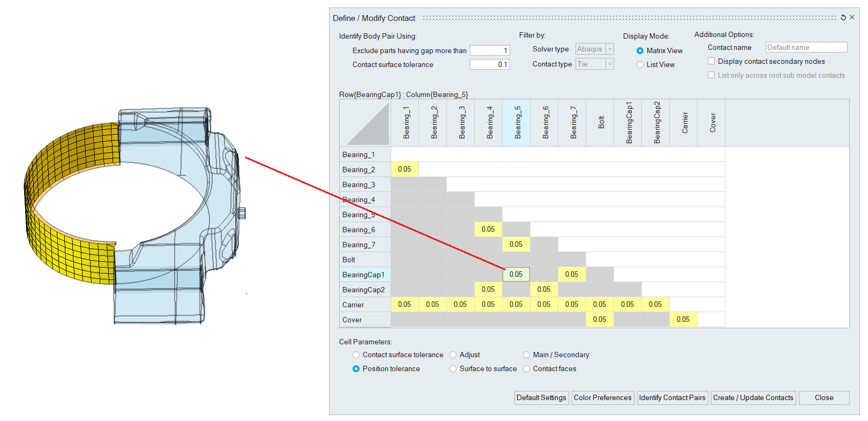868x421 pixels.
Task: Select Cover row, Bolt column 0.05 cell
Action: [x=600, y=320]
